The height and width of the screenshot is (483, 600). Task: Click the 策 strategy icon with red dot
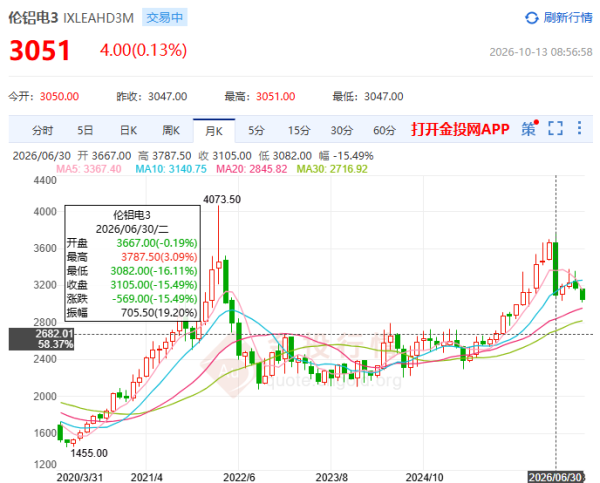click(x=530, y=129)
